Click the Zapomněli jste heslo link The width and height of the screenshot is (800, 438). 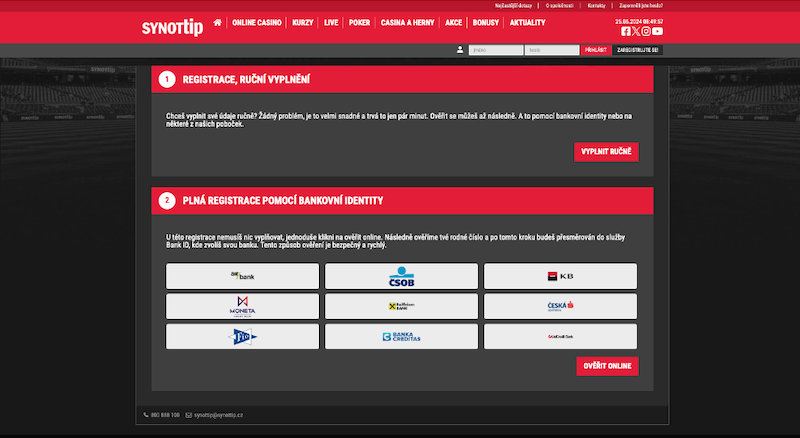click(641, 6)
